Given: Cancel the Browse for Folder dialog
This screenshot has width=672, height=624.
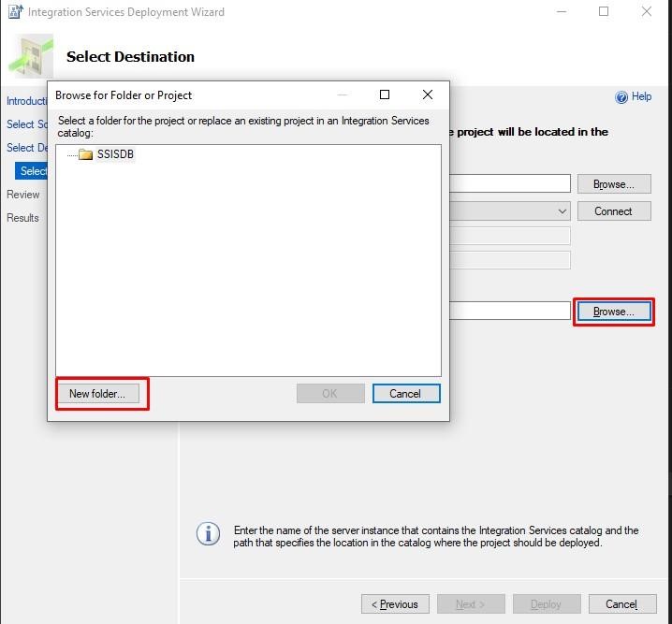Looking at the screenshot, I should click(x=405, y=394).
